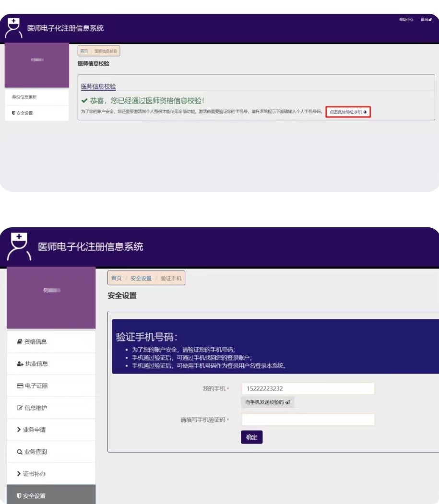Click 首页 in the lower breadcrumb
This screenshot has height=504, width=439.
click(116, 279)
